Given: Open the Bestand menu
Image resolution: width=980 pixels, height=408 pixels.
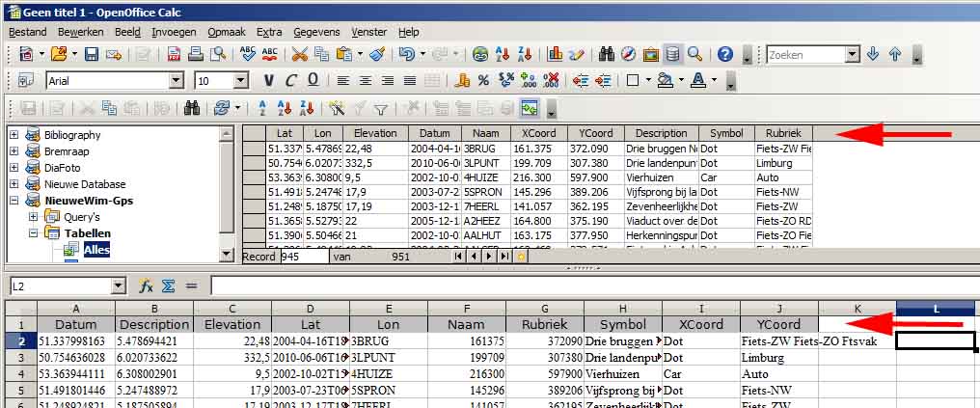Looking at the screenshot, I should (x=28, y=32).
